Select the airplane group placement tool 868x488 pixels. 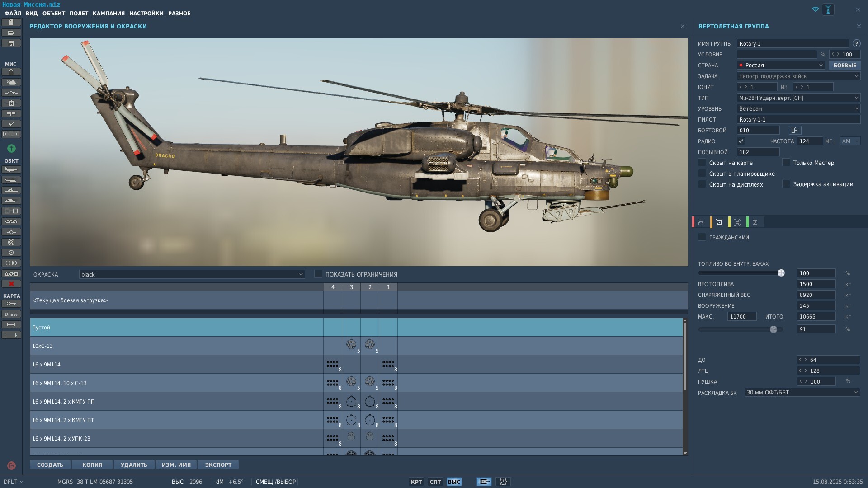[11, 170]
